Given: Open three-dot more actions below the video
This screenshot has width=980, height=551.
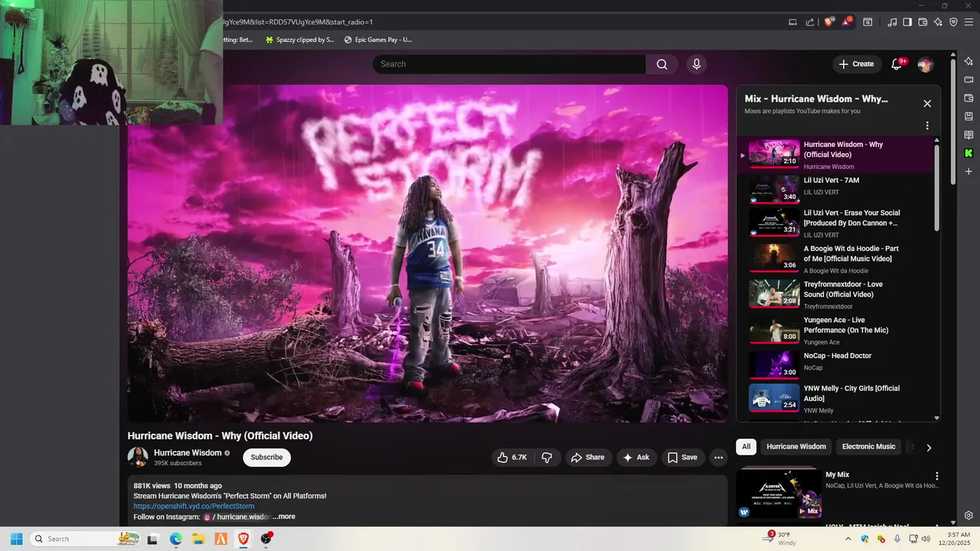Looking at the screenshot, I should click(718, 458).
